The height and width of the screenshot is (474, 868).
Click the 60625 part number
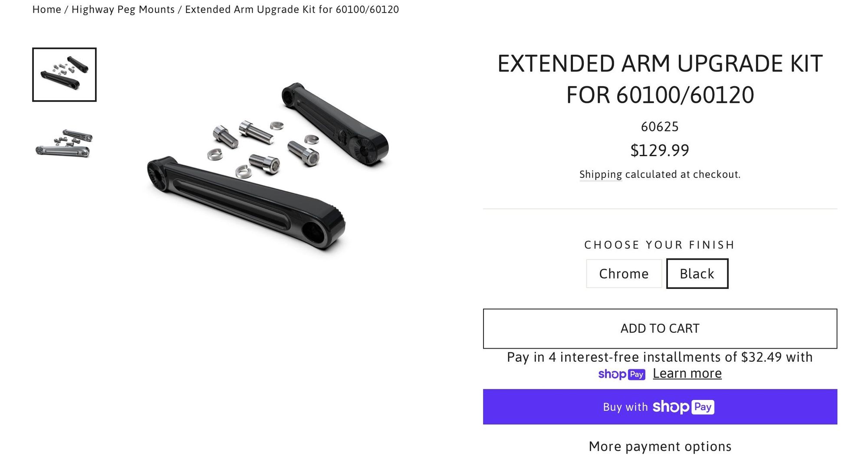660,127
